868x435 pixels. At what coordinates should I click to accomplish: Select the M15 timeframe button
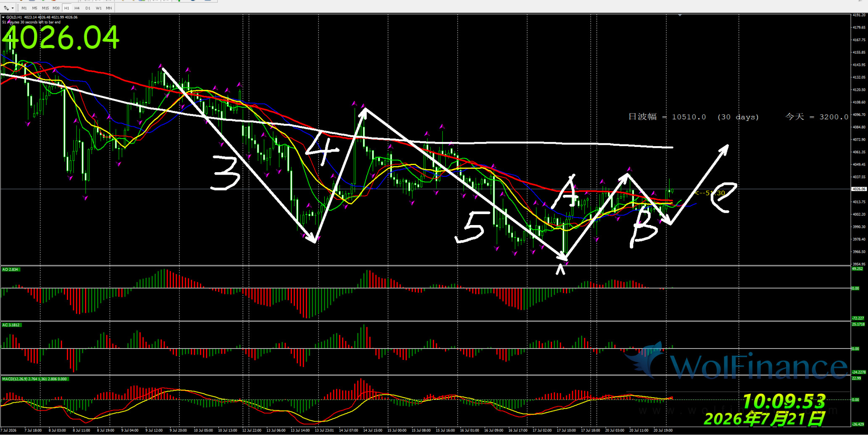tap(45, 8)
